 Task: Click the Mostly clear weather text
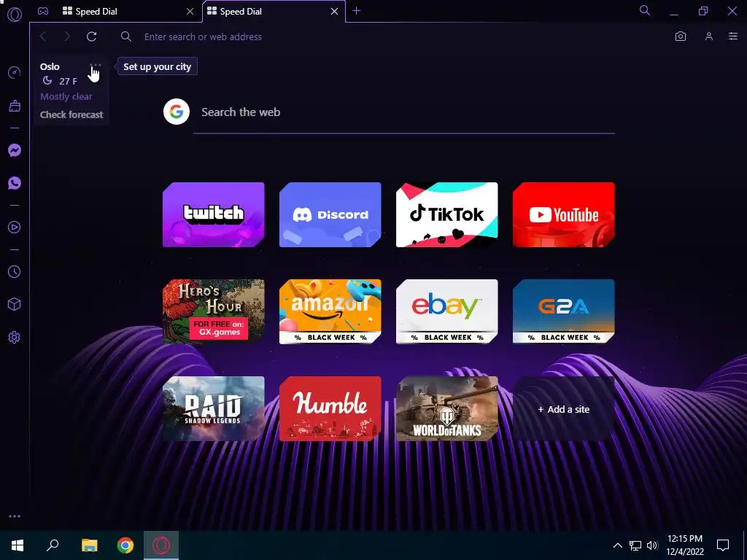click(x=66, y=97)
